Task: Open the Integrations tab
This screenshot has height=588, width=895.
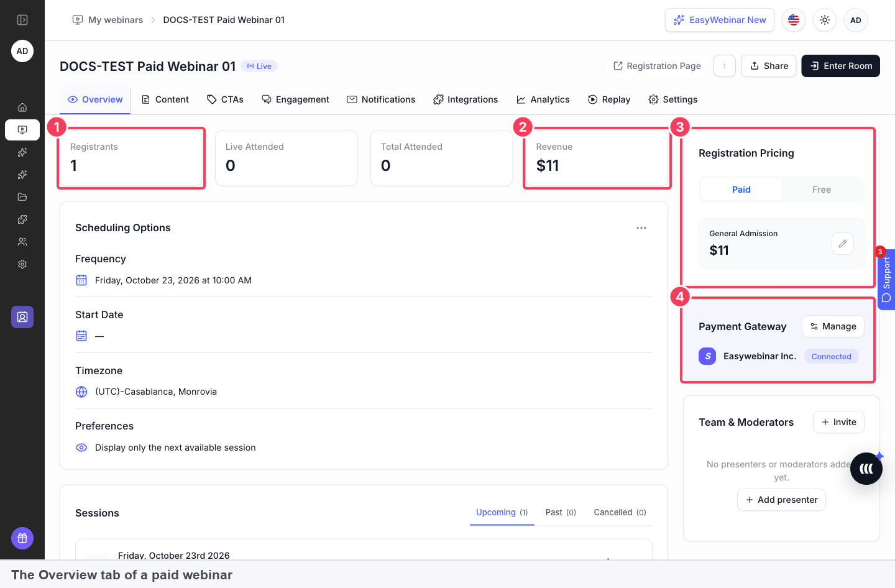Action: 466,99
